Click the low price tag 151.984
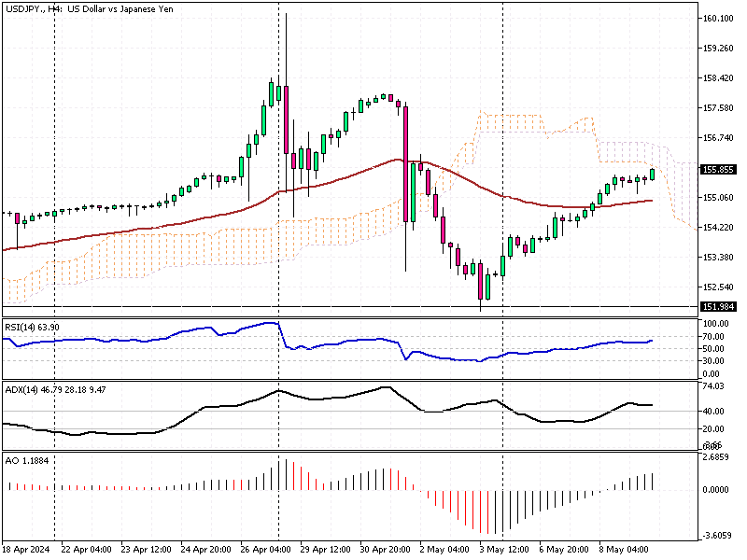This screenshot has width=747, height=560. point(717,305)
